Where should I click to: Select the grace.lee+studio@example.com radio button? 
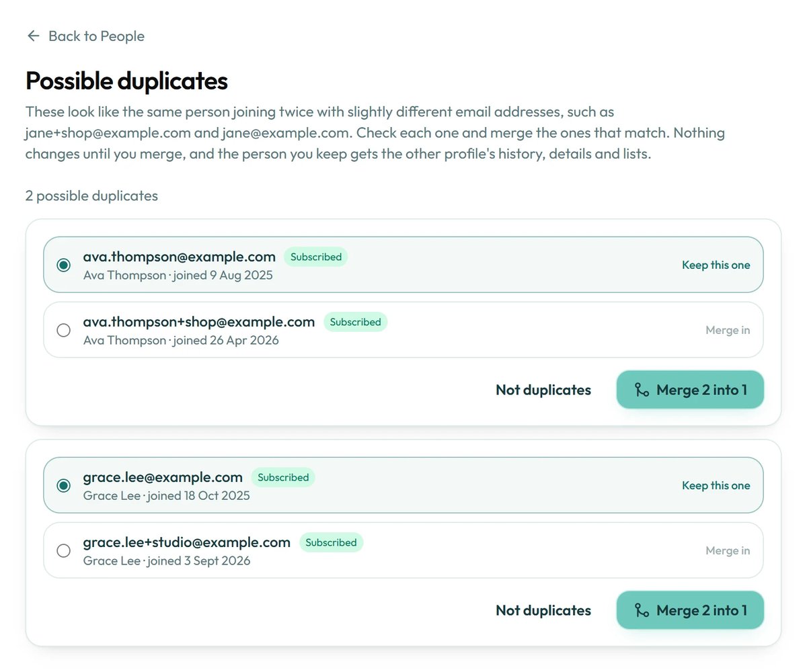pos(64,550)
